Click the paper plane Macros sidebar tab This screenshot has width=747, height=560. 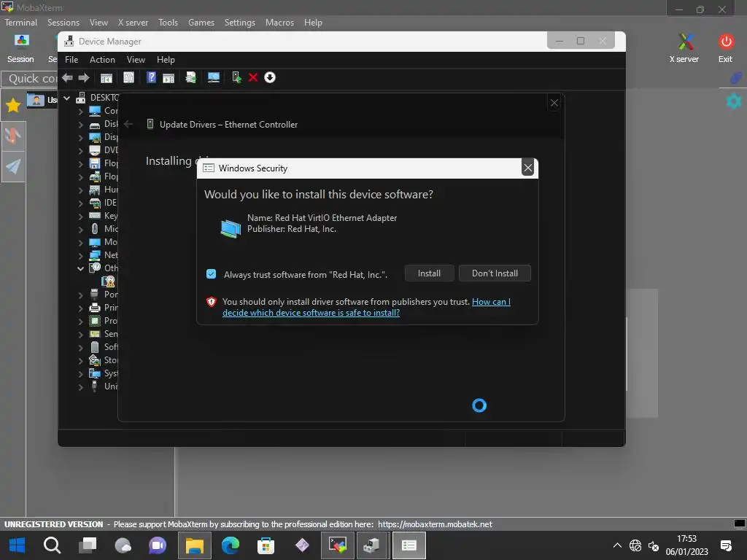click(x=13, y=167)
